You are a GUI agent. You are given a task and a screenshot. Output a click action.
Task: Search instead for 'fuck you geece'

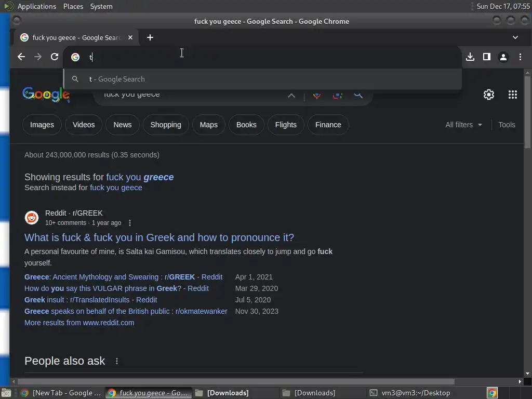116,188
